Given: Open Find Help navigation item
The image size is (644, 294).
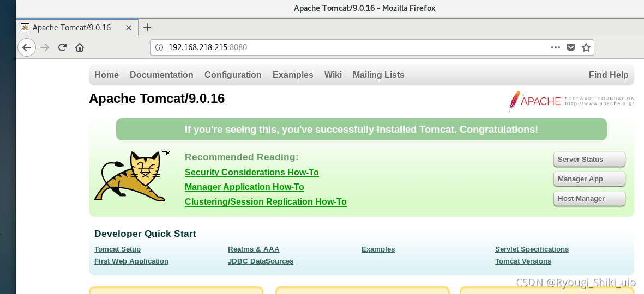Looking at the screenshot, I should [608, 75].
